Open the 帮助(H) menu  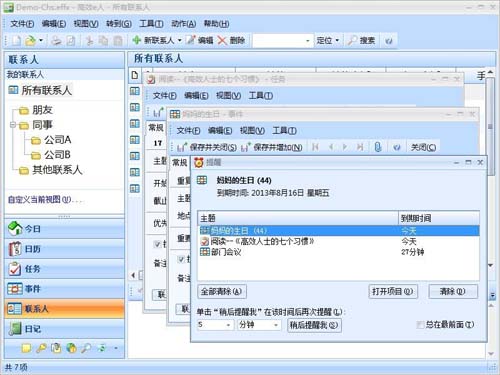(216, 24)
